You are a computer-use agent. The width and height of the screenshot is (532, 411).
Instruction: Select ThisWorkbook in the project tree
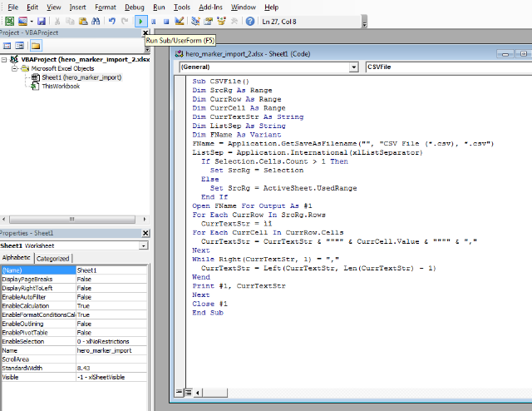(61, 86)
